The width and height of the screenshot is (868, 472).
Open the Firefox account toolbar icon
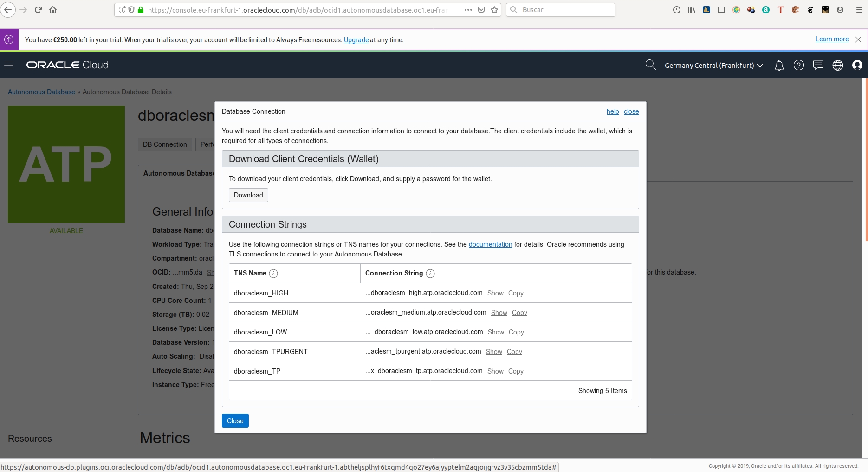(840, 10)
